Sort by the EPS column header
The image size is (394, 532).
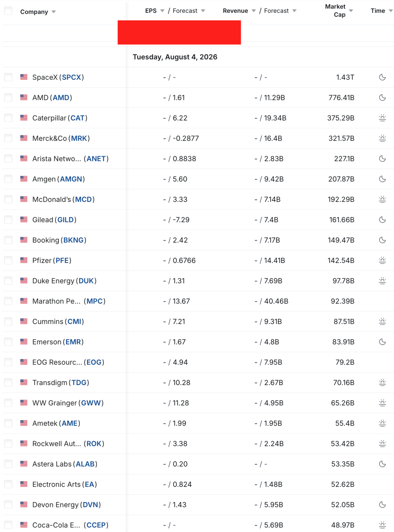tap(151, 11)
